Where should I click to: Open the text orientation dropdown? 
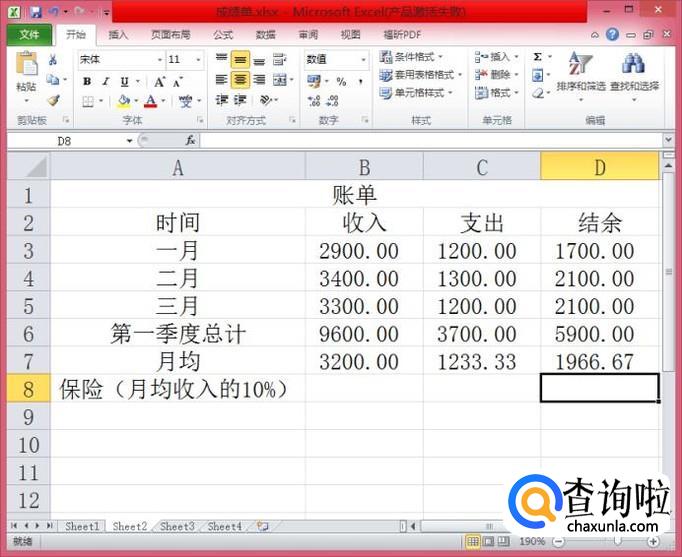269,100
